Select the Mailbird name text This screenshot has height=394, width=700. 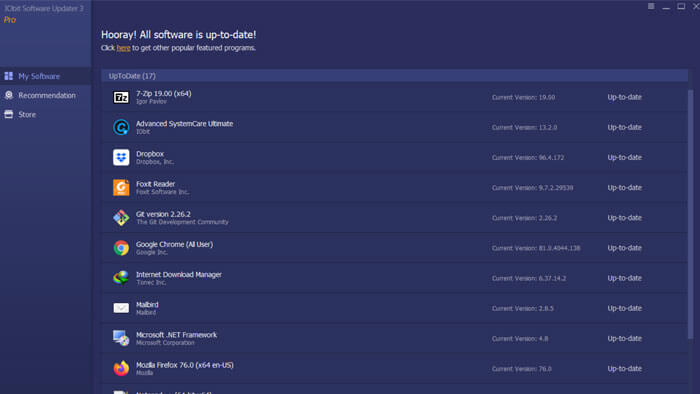(x=147, y=304)
